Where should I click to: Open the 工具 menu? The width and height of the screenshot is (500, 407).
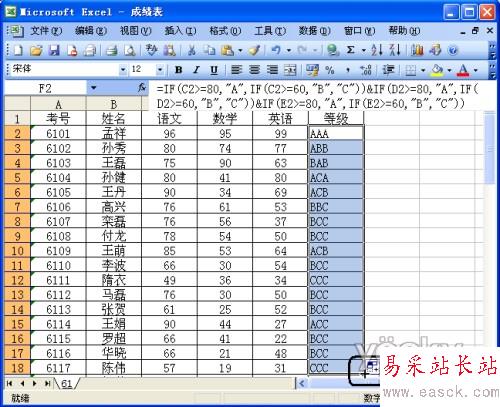tap(270, 31)
